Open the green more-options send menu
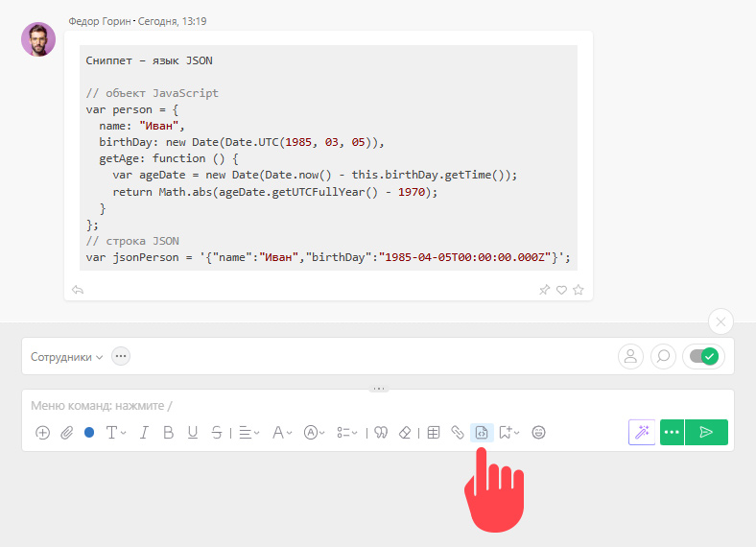This screenshot has height=547, width=756. (672, 432)
